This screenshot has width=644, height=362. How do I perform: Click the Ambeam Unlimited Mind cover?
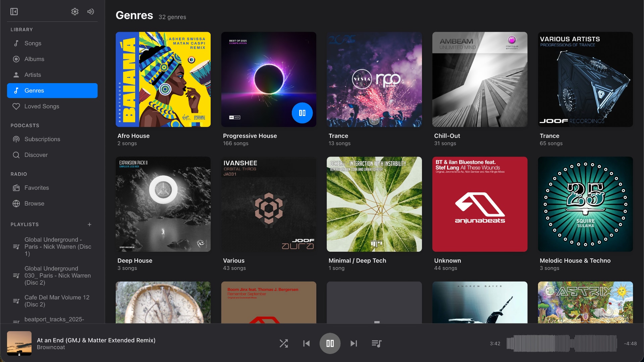click(x=480, y=79)
